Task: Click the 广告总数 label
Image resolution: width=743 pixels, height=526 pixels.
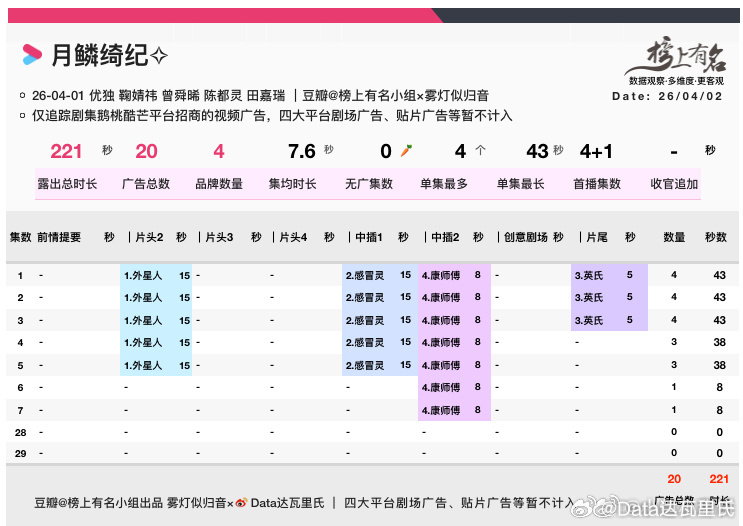Action: [146, 184]
